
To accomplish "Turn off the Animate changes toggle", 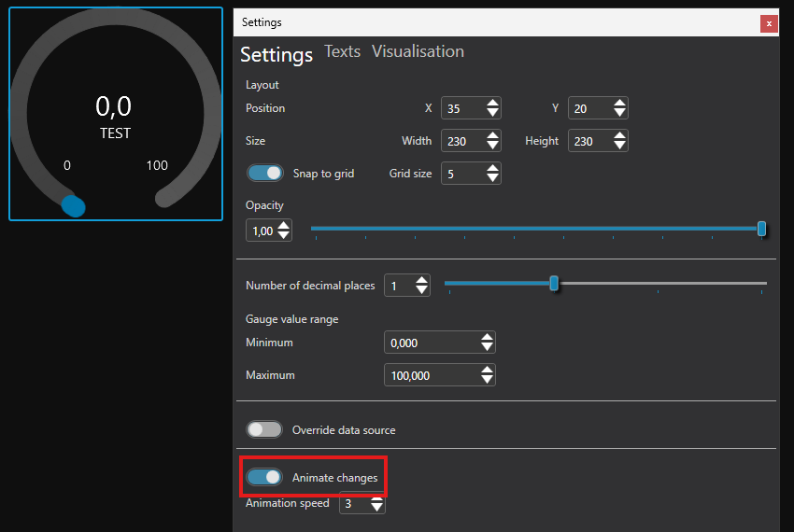I will tap(264, 477).
